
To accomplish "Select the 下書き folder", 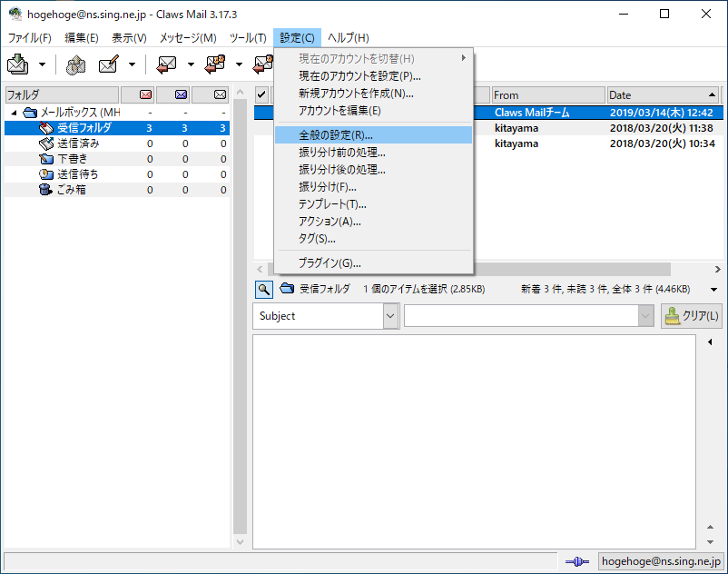I will coord(117,159).
